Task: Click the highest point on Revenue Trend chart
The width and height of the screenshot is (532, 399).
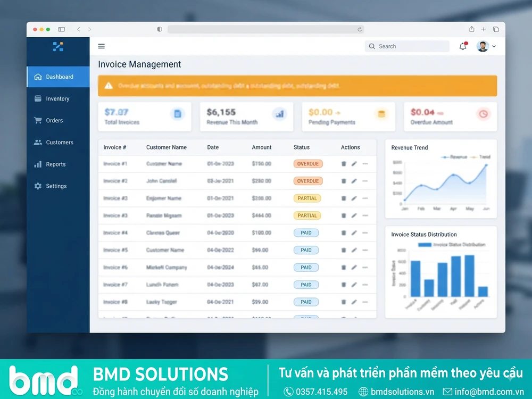Action: (486, 165)
